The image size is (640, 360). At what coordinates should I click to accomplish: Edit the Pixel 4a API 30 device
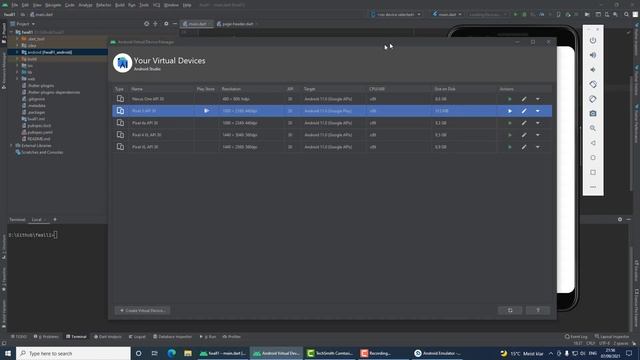(x=524, y=123)
